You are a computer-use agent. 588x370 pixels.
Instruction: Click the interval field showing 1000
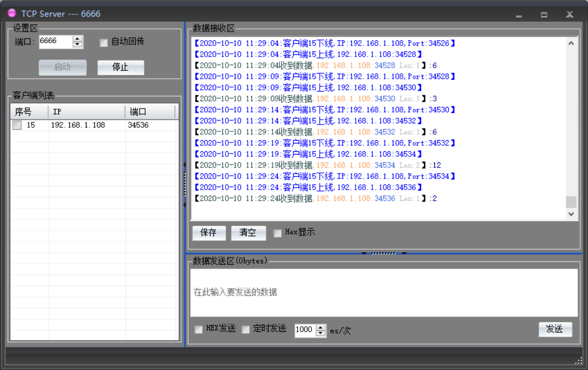click(305, 330)
